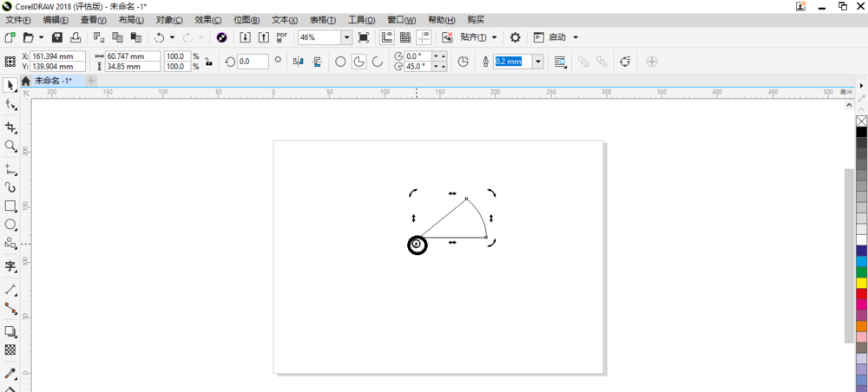Open Options with the gear icon

pos(516,37)
